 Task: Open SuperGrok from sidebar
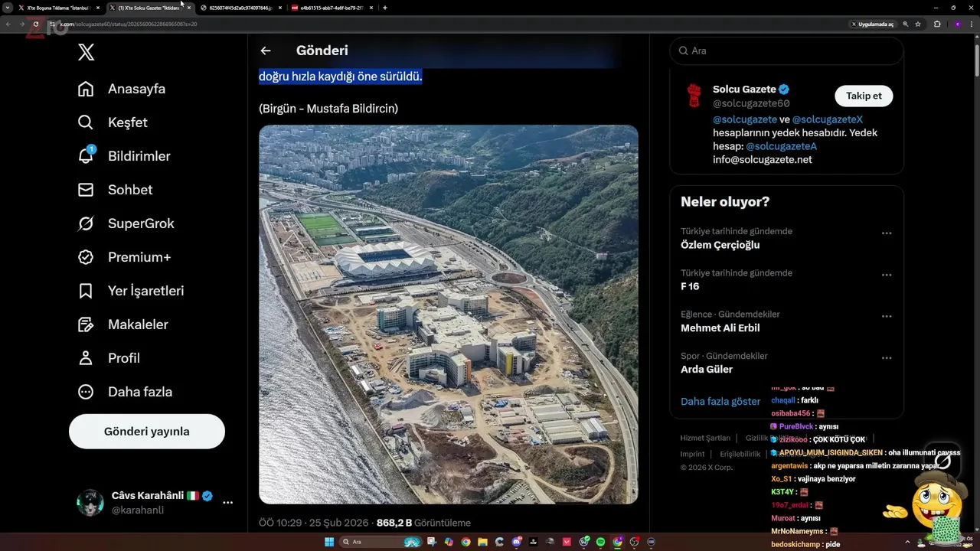(126, 223)
